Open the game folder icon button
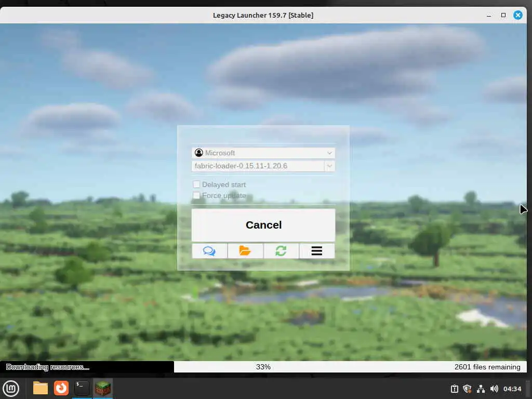Image resolution: width=532 pixels, height=399 pixels. 245,251
